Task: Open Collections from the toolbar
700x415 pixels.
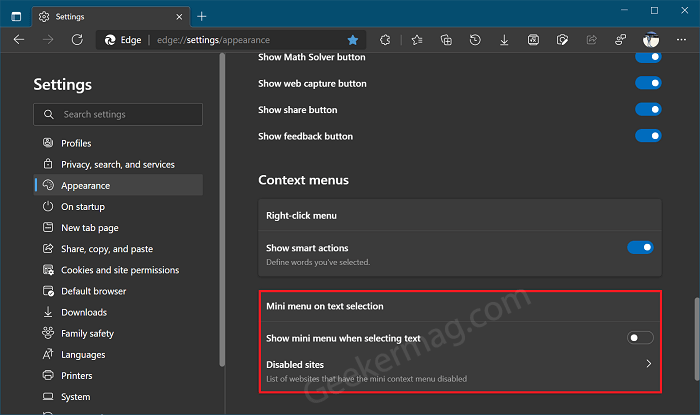Action: (446, 40)
